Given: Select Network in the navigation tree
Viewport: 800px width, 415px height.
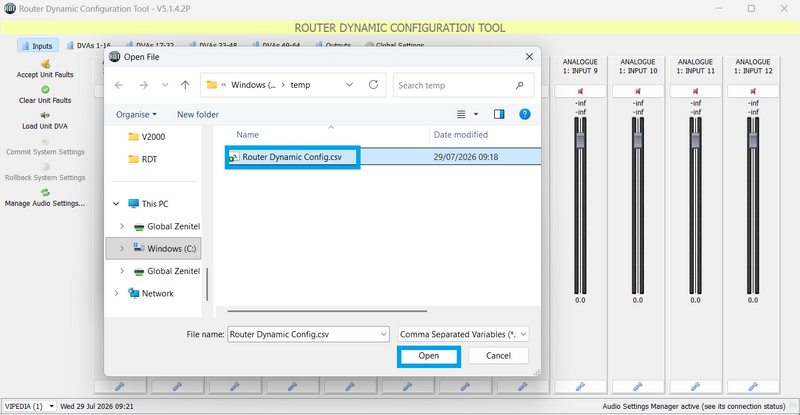Looking at the screenshot, I should [x=151, y=294].
